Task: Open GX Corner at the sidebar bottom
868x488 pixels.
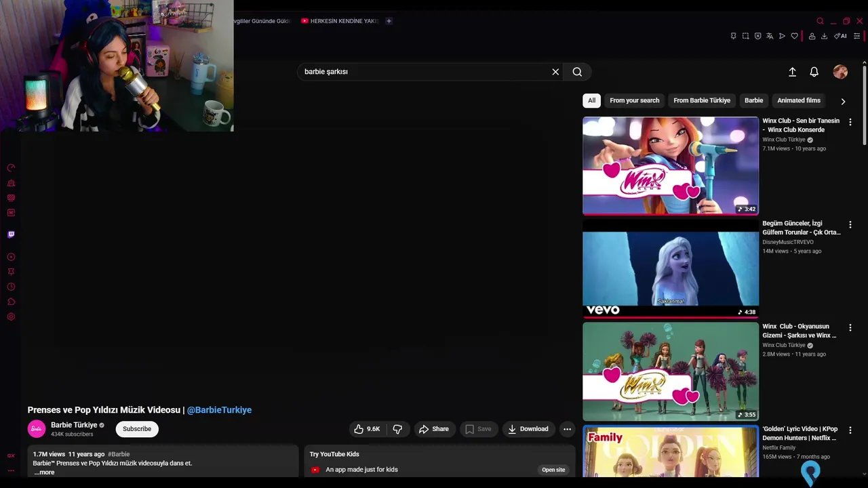Action: [x=11, y=455]
